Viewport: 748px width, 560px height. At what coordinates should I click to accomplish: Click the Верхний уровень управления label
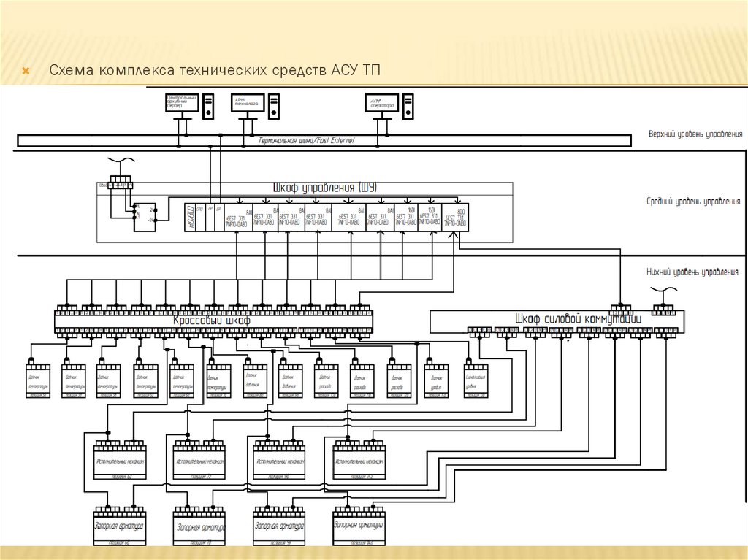pos(694,134)
